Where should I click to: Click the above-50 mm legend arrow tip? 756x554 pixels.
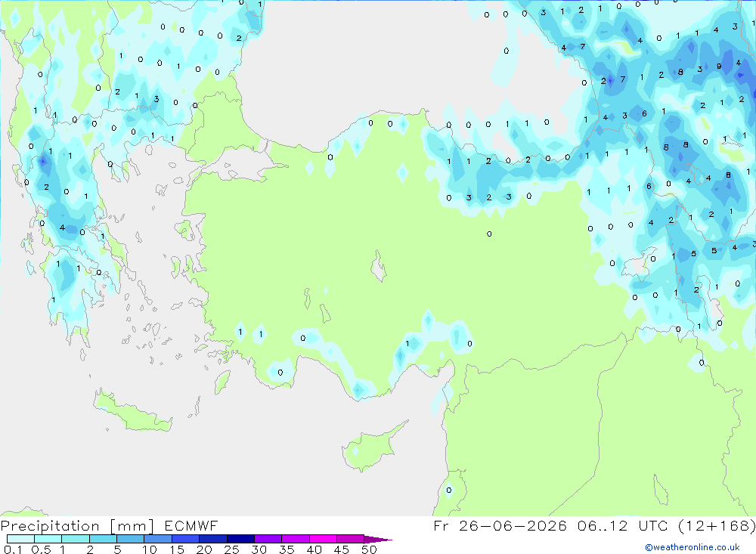pyautogui.click(x=378, y=540)
